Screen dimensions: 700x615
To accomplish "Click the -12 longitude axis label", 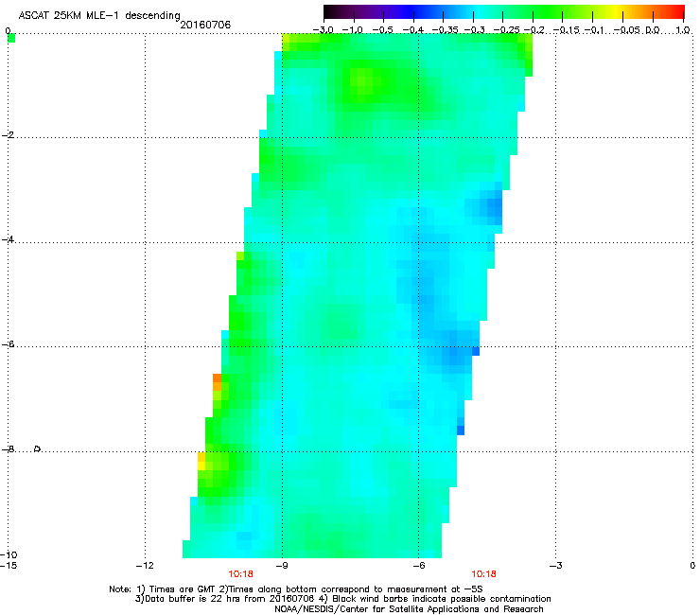I will point(145,566).
